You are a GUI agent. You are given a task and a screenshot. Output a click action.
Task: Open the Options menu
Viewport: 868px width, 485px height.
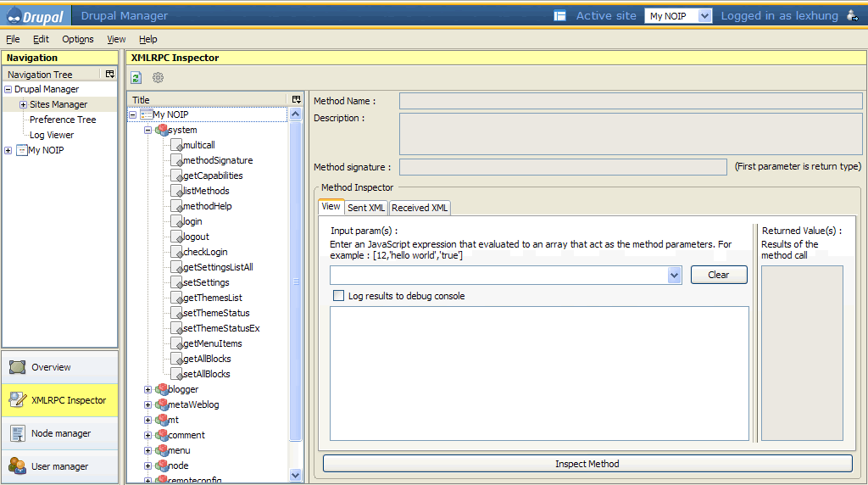tap(78, 39)
